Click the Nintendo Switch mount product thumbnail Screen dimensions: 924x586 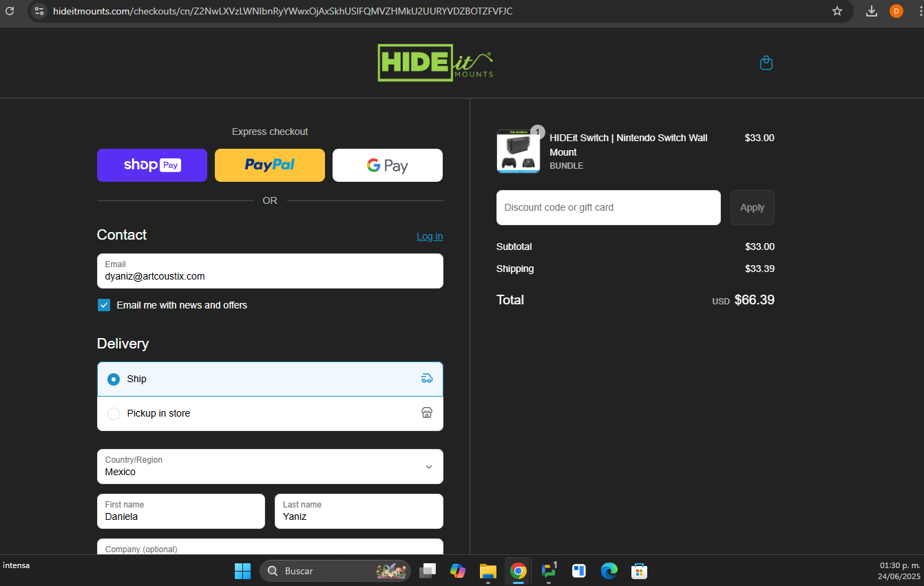click(518, 151)
